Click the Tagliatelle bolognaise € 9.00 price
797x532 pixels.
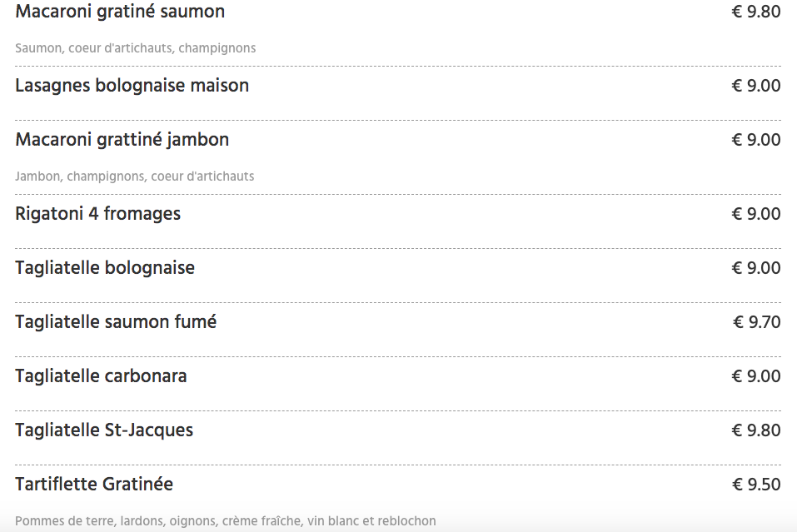tap(756, 268)
